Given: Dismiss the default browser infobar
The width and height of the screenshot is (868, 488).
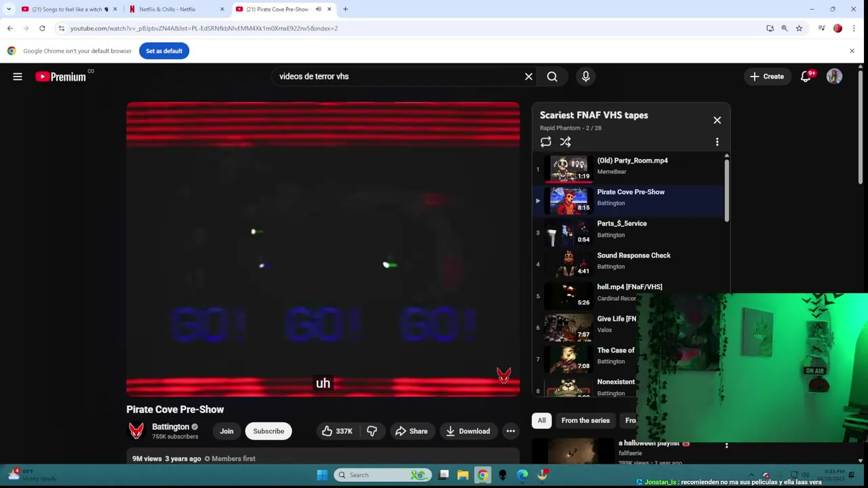Looking at the screenshot, I should [x=852, y=51].
